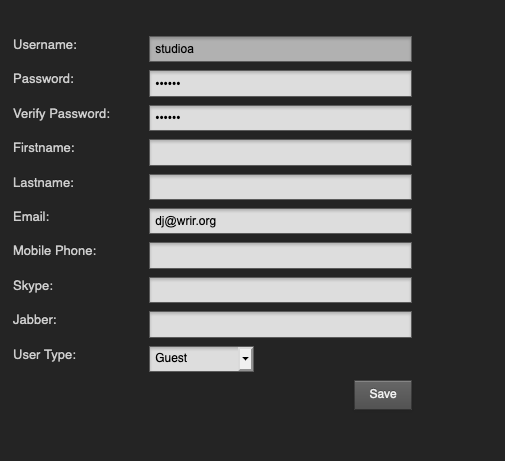This screenshot has height=461, width=505.
Task: Click inside the Skype text field
Action: [x=280, y=290]
